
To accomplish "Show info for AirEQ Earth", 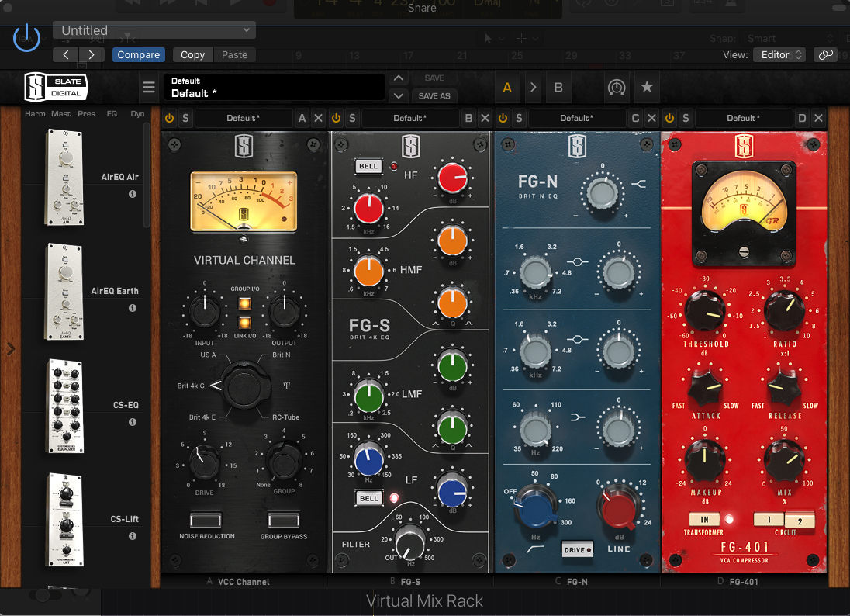I will [x=133, y=308].
